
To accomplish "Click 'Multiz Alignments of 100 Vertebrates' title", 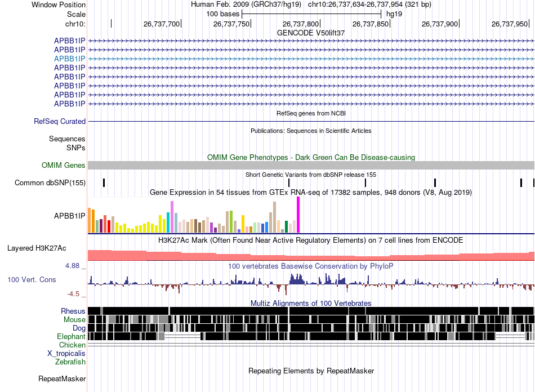I will pos(311,304).
